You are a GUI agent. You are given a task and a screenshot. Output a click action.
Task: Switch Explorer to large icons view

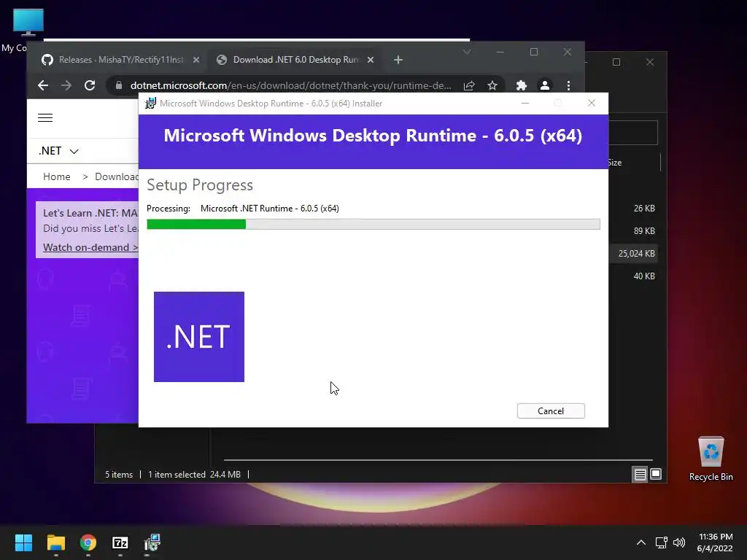pos(656,474)
